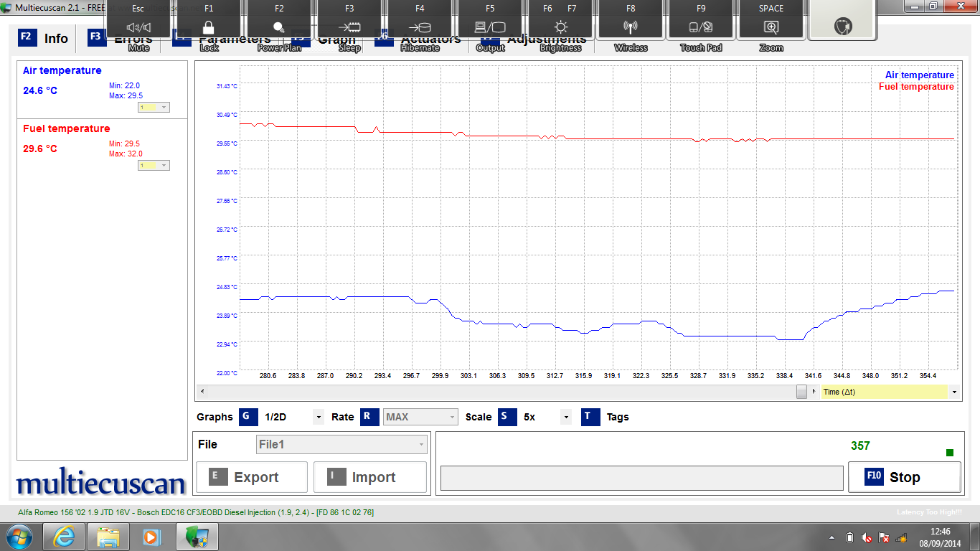Image resolution: width=980 pixels, height=551 pixels.
Task: Open the Rate MAX dropdown
Action: [420, 417]
